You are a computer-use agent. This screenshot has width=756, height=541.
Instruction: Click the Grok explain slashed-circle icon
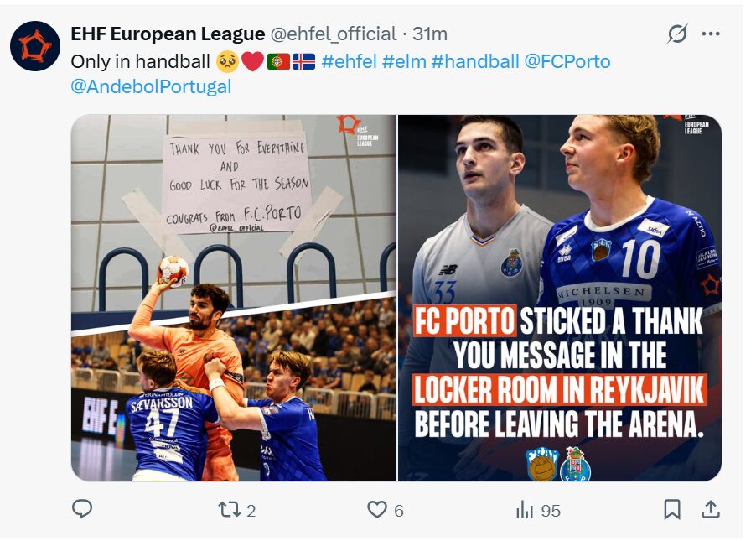(x=677, y=34)
